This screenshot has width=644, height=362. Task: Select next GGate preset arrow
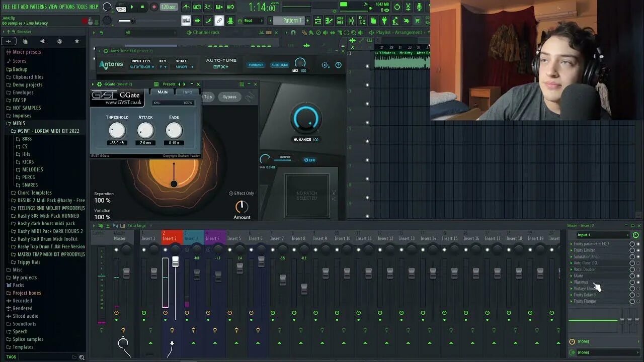pyautogui.click(x=184, y=84)
